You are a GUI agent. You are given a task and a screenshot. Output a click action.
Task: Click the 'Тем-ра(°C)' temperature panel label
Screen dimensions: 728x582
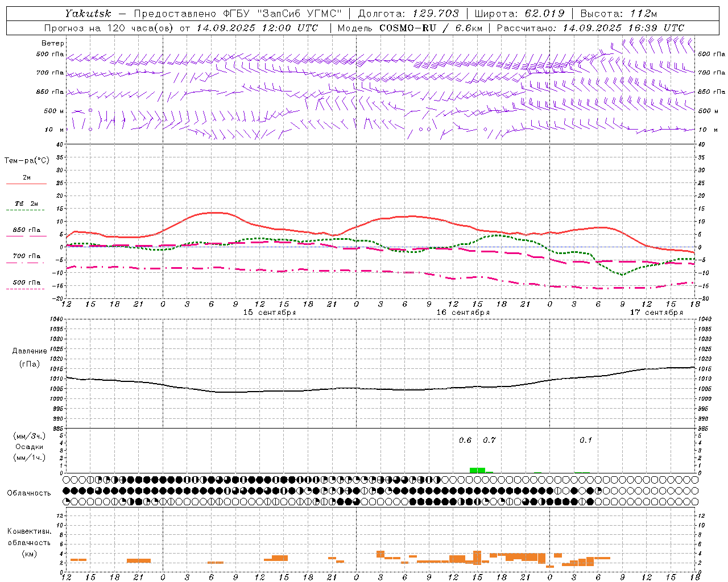tap(27, 161)
